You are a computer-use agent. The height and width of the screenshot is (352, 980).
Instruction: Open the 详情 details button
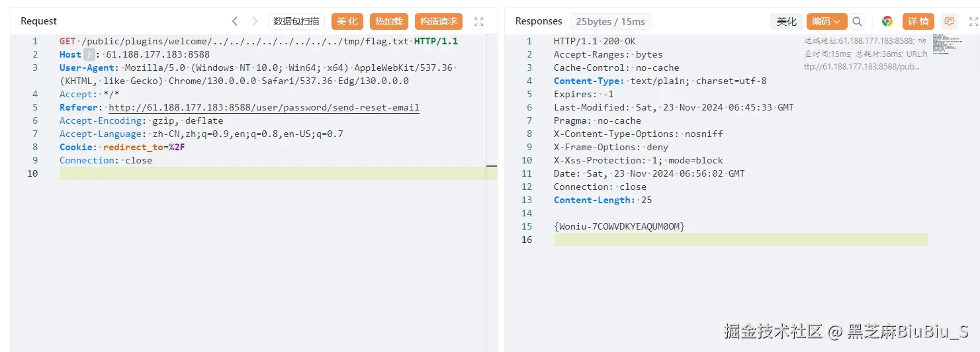[x=918, y=22]
